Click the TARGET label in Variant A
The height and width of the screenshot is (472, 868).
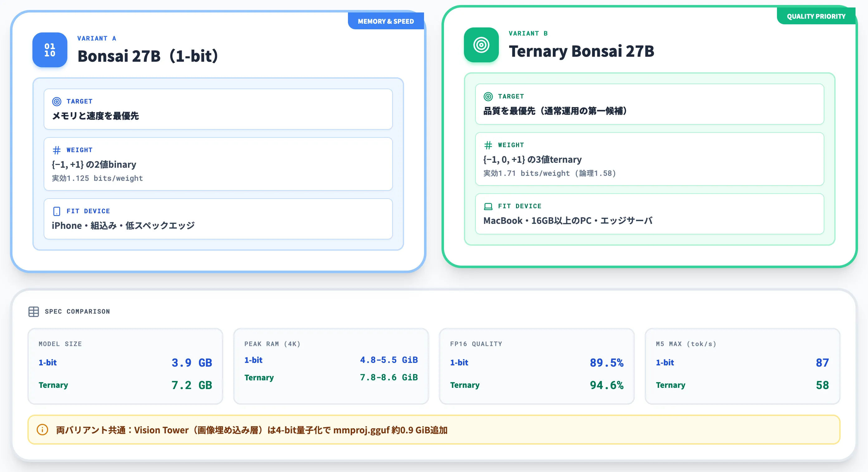[80, 101]
